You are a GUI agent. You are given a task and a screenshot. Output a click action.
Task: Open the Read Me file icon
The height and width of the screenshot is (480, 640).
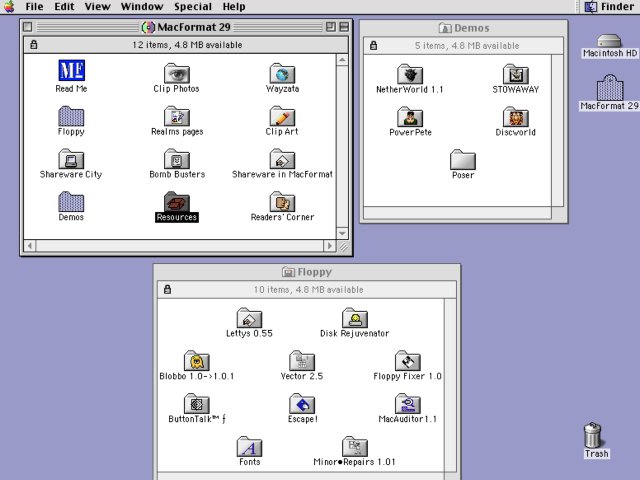coord(71,70)
